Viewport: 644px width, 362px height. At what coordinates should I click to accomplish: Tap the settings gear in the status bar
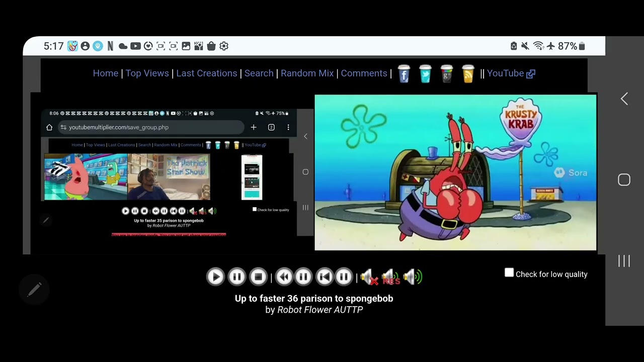tap(224, 46)
